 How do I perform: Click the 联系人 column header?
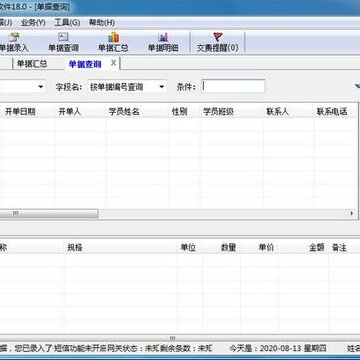[x=277, y=112]
